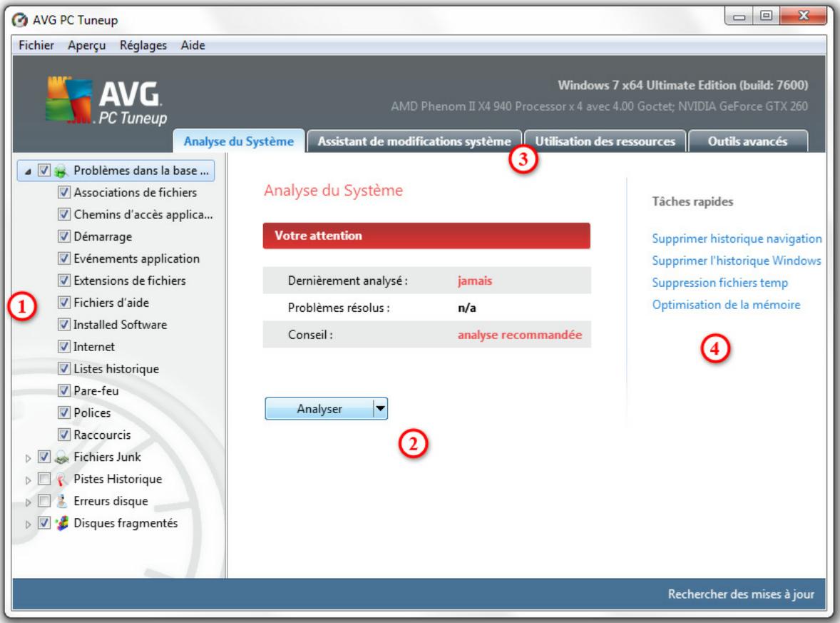Click the Erreurs disque icon
The height and width of the screenshot is (623, 840).
tap(61, 501)
